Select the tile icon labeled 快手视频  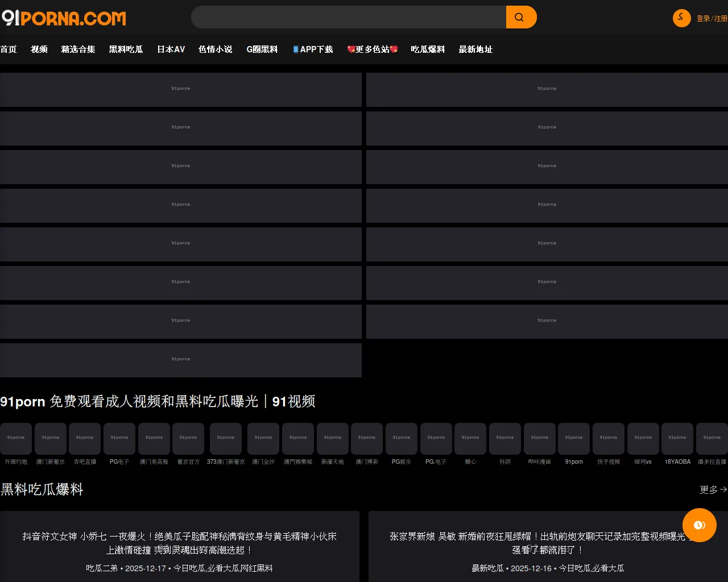[608, 439]
